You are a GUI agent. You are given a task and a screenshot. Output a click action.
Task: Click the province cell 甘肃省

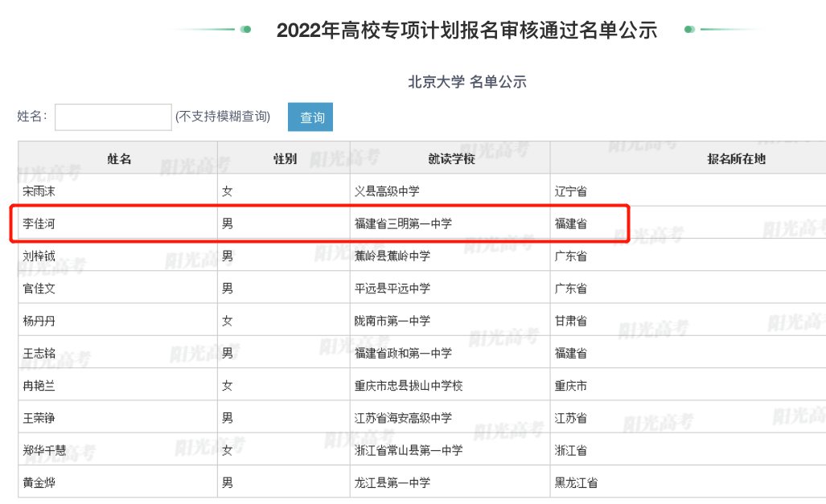(570, 322)
